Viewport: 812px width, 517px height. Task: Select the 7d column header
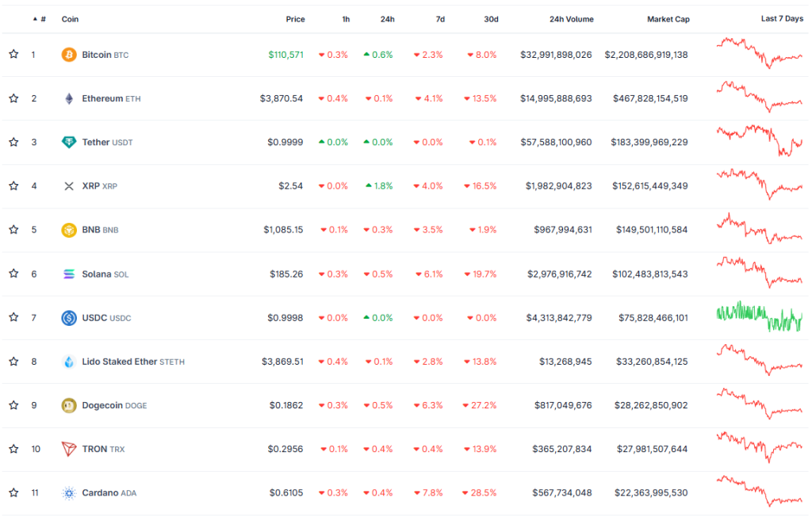[x=441, y=18]
